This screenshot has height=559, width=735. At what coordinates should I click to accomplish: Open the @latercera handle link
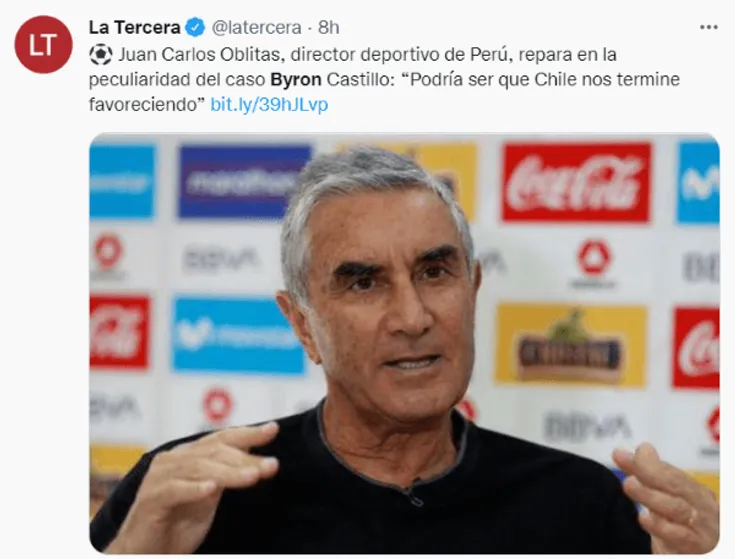256,28
